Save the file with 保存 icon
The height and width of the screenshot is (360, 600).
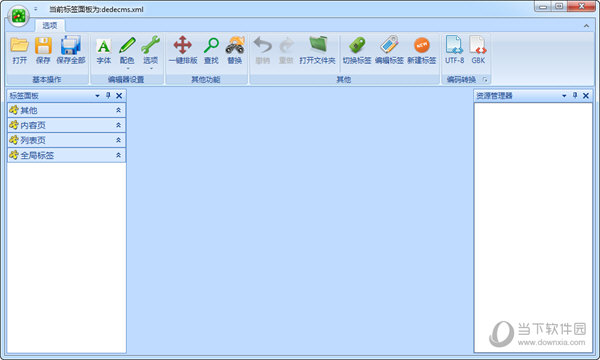click(x=43, y=50)
